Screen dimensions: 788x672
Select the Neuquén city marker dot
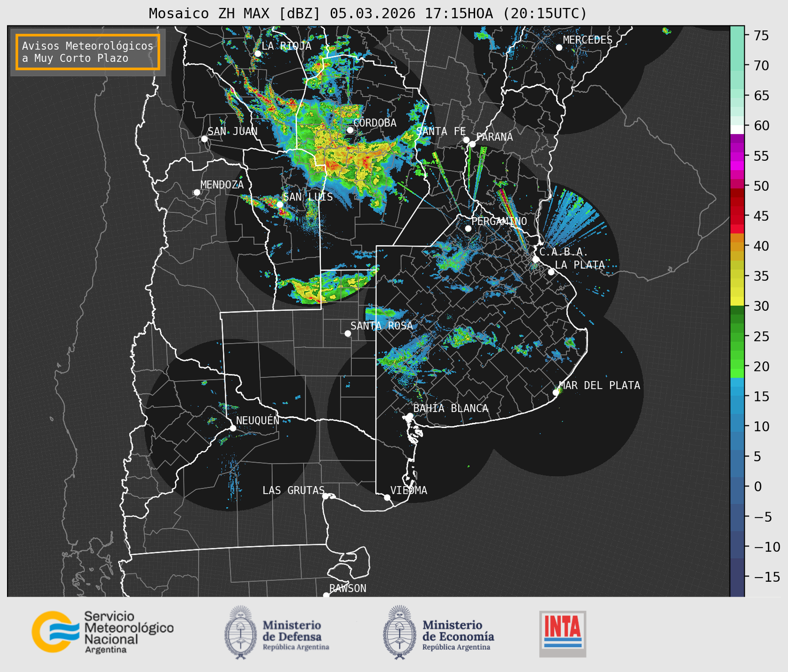click(233, 428)
